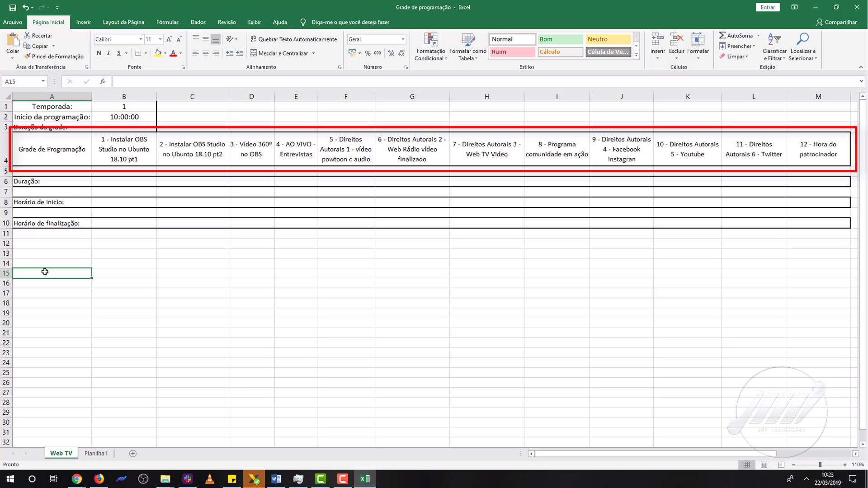Click the yellow fill color bucket

158,53
